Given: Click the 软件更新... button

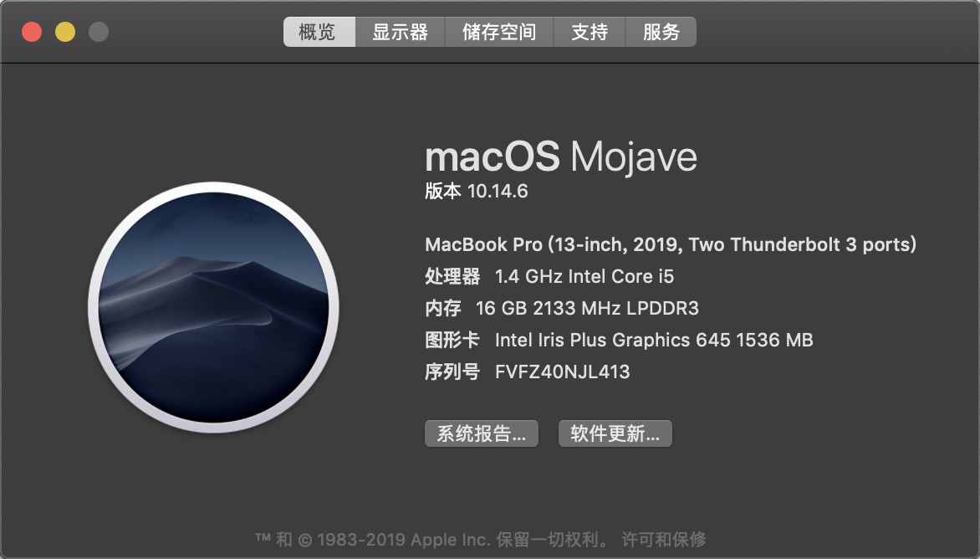Looking at the screenshot, I should pyautogui.click(x=615, y=433).
